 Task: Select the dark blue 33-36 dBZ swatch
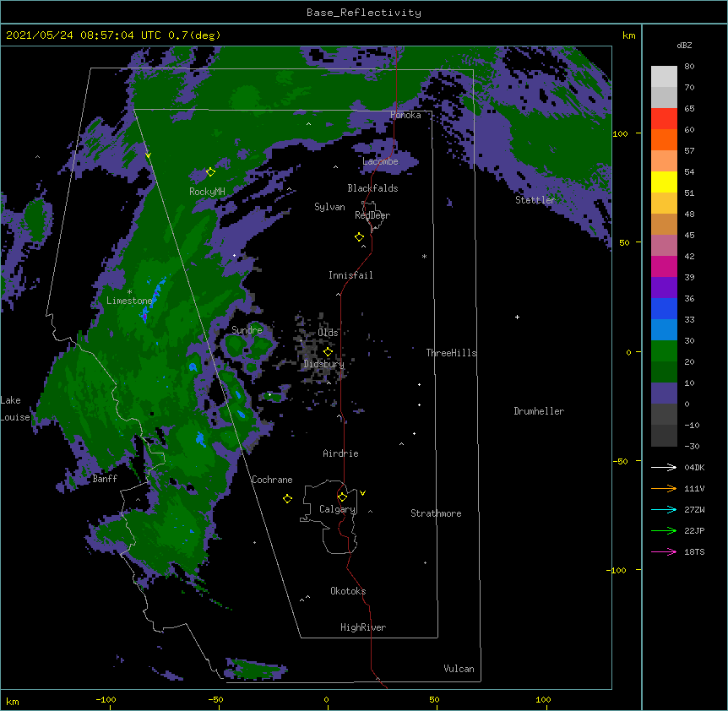click(x=664, y=308)
